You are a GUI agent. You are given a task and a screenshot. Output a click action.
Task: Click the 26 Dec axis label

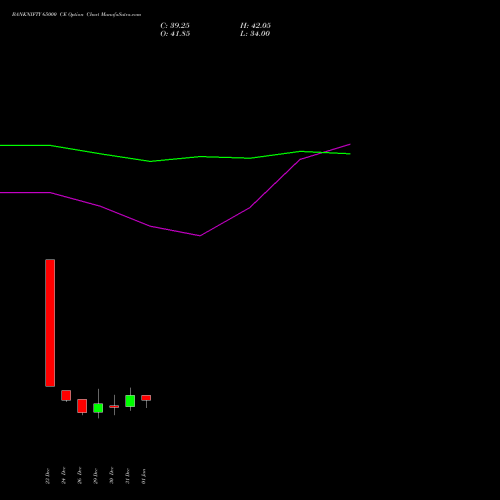80,476
